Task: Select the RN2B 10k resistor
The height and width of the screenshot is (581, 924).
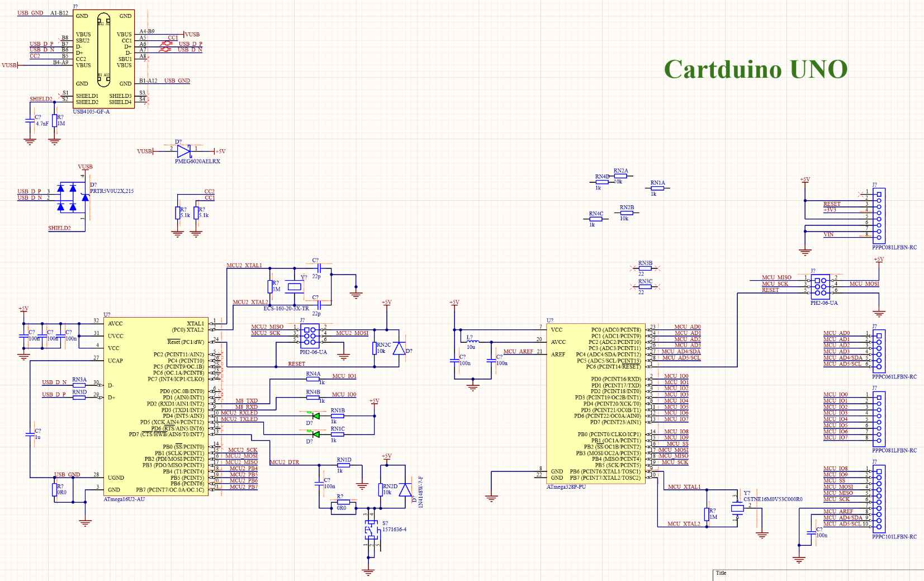Action: [x=626, y=212]
